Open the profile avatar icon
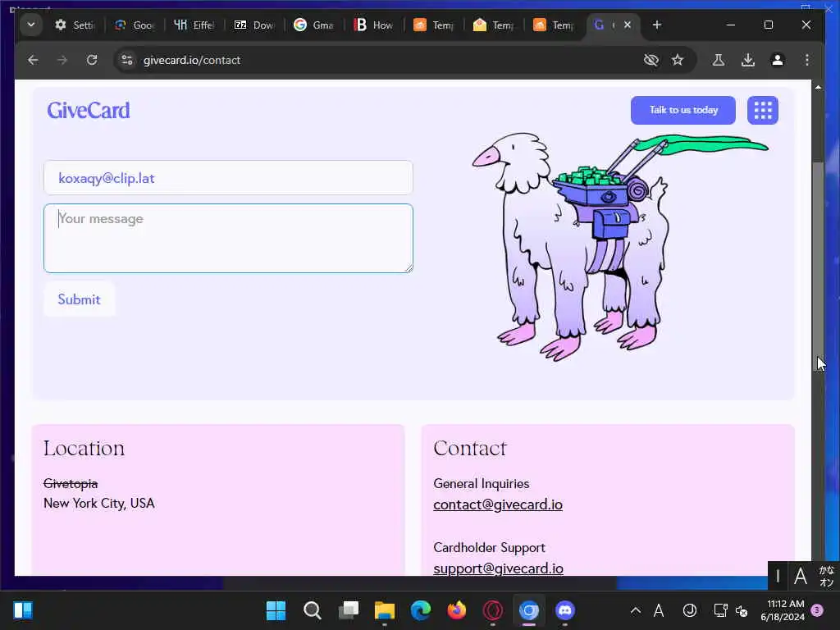The height and width of the screenshot is (630, 840). point(778,60)
